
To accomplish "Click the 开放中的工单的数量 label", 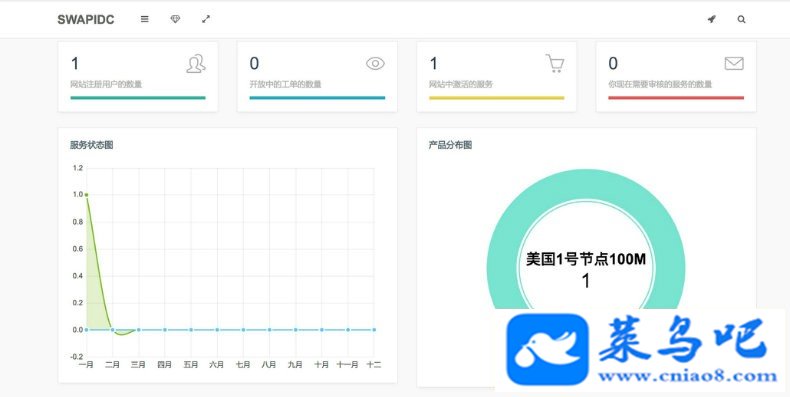I will (286, 84).
